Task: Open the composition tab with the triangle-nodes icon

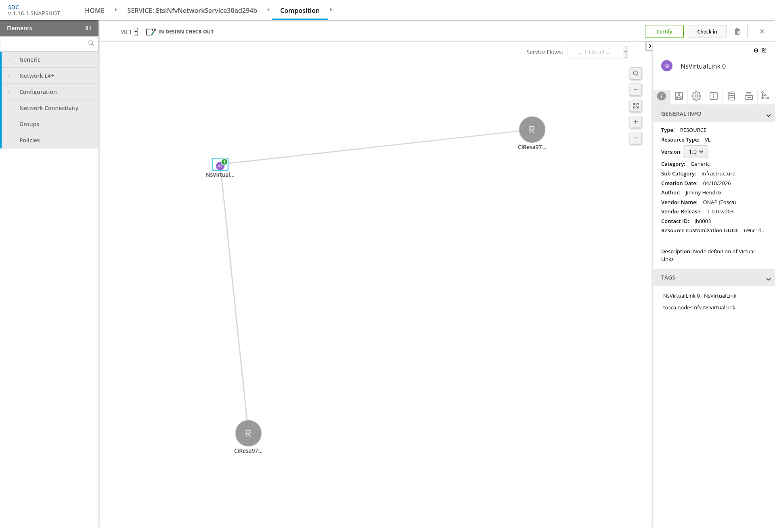Action: tap(679, 96)
